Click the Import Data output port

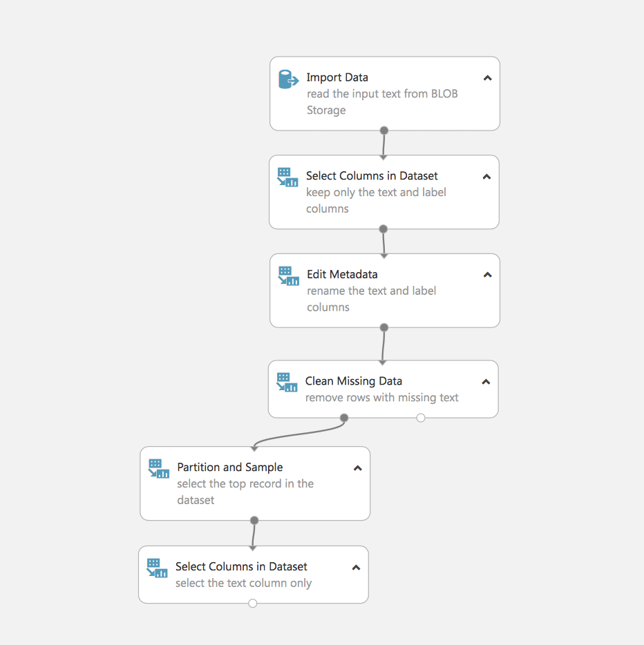(384, 131)
